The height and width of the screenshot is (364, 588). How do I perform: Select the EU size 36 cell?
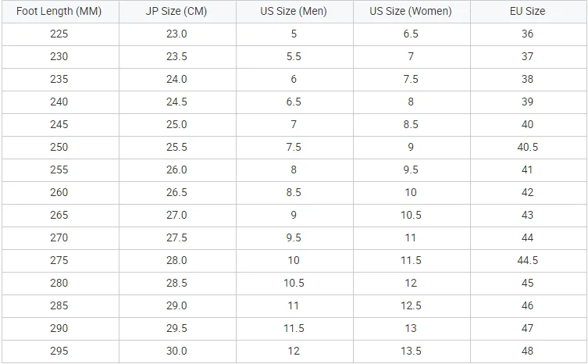click(528, 34)
